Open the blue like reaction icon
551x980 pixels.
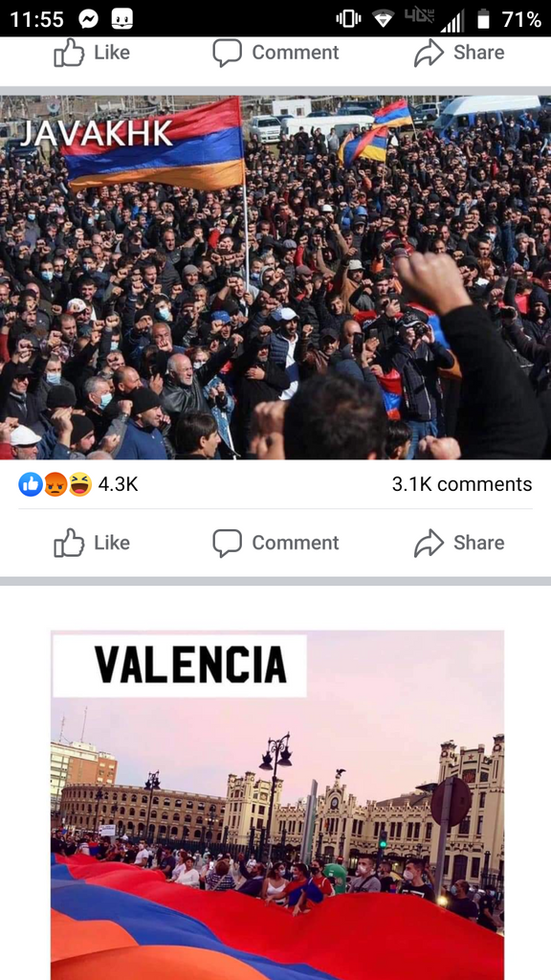point(31,484)
